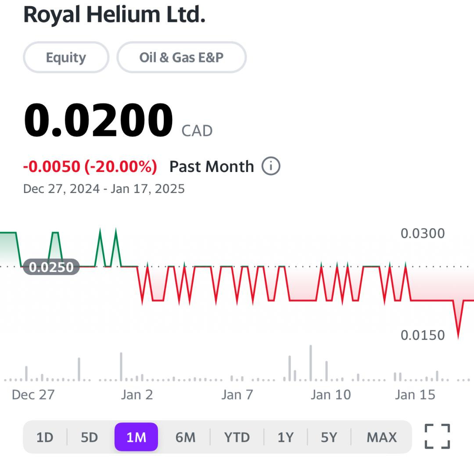Screen dimensions: 474x476
Task: Open the Past Month info icon
Action: [271, 166]
